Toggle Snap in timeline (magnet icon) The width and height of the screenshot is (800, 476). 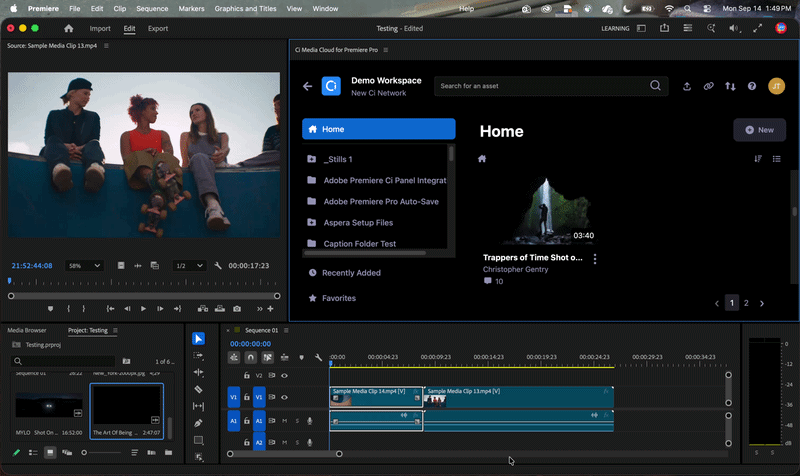tap(251, 358)
